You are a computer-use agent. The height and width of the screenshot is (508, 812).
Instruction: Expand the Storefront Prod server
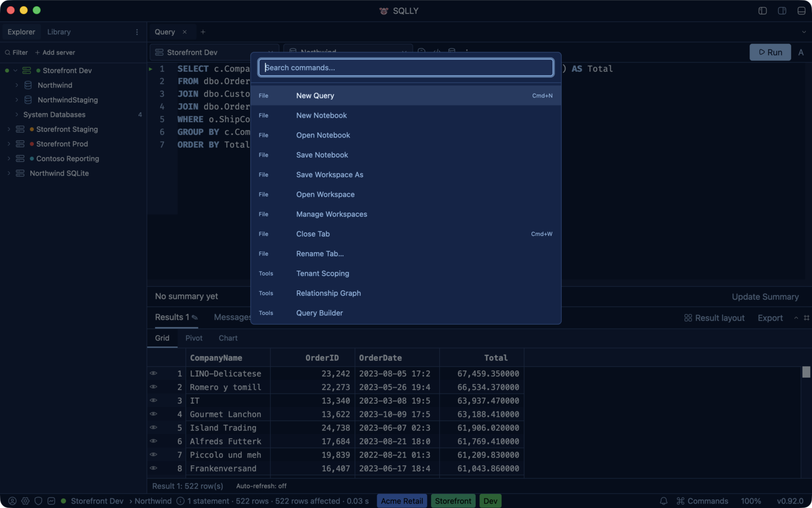click(9, 144)
